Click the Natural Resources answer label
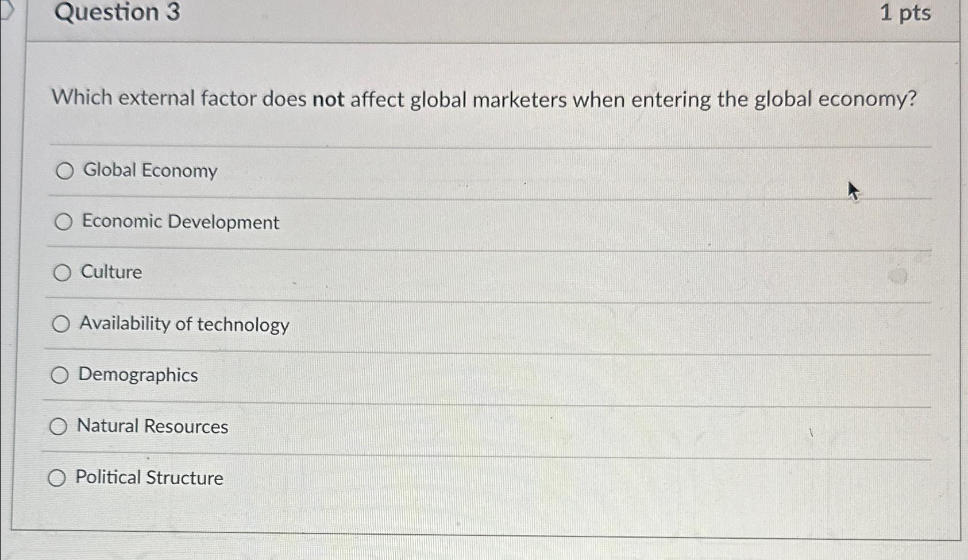 pos(152,426)
